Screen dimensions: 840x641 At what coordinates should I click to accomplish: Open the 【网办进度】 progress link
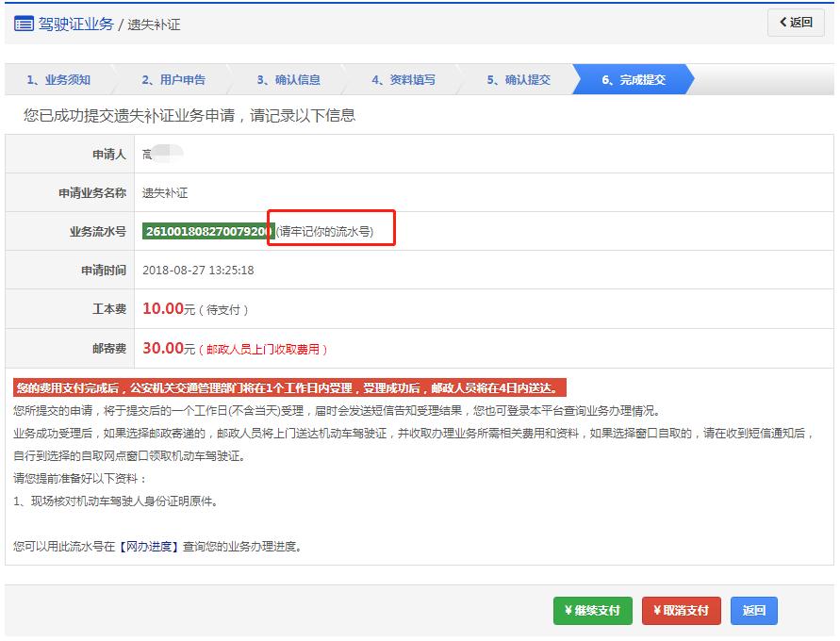pyautogui.click(x=149, y=546)
